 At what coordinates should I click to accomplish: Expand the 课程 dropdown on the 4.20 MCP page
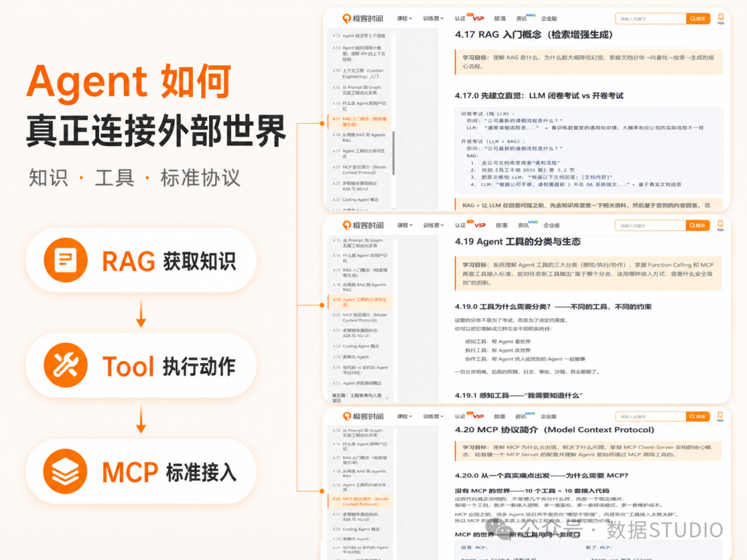click(x=405, y=416)
